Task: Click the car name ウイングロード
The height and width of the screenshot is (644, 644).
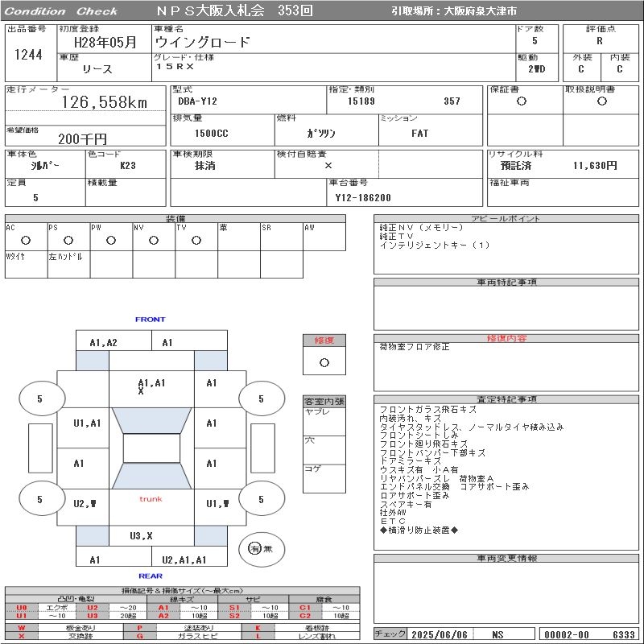Action: click(x=203, y=42)
